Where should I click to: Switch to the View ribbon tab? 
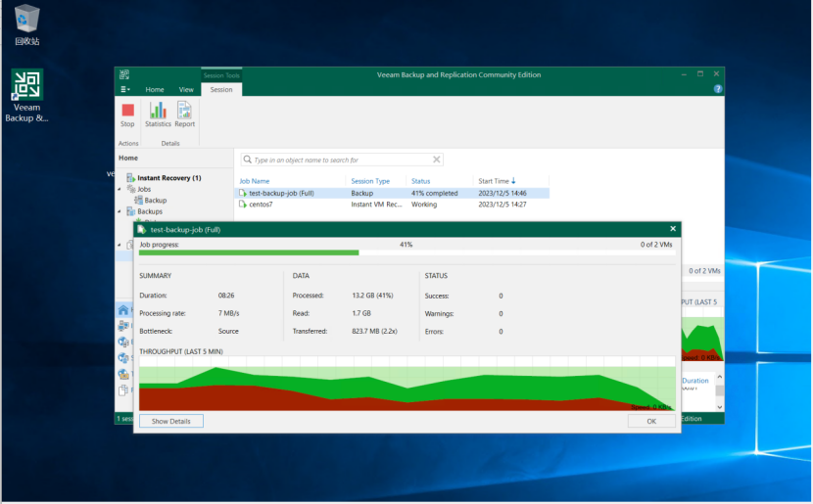coord(186,90)
